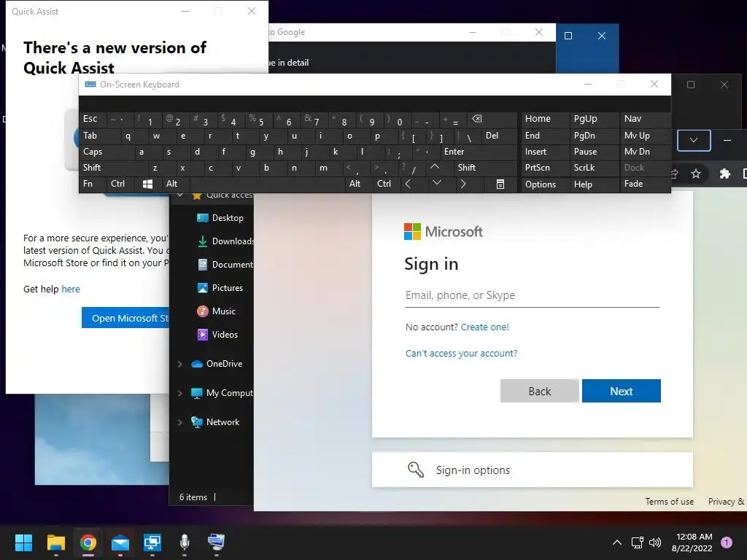Open the notification badge in taskbar

[x=727, y=542]
